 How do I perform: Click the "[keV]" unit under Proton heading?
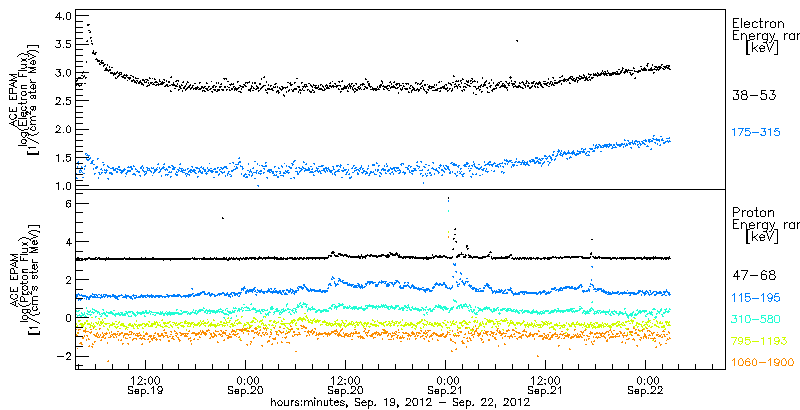point(762,237)
